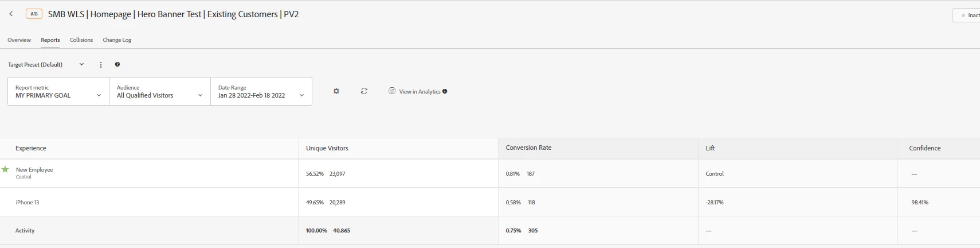Select the iPhone 13 experience row
Image resolution: width=980 pixels, height=248 pixels.
[x=28, y=203]
